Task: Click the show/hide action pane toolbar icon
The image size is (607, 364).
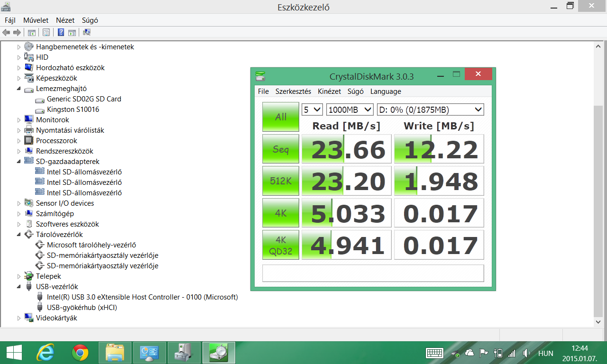Action: coord(72,33)
